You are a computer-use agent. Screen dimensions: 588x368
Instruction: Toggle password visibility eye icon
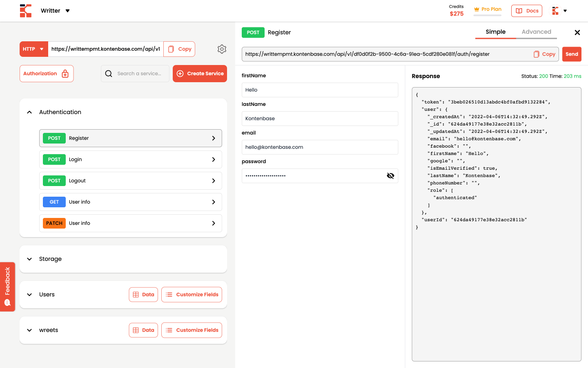(x=390, y=176)
